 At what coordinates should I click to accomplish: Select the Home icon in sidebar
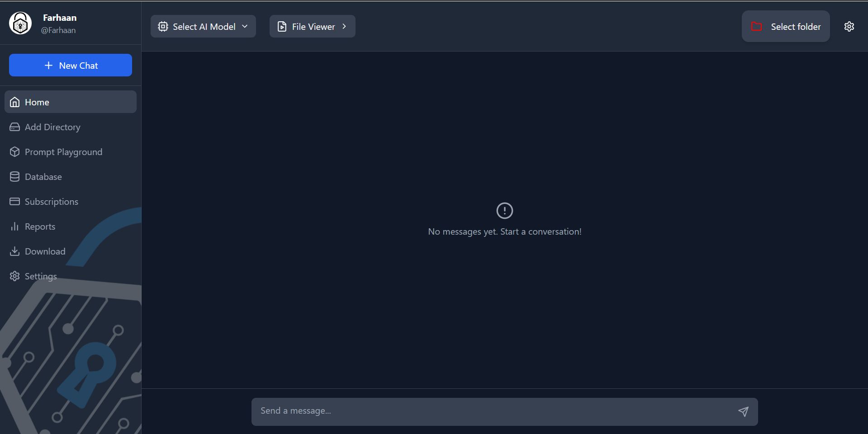[15, 102]
